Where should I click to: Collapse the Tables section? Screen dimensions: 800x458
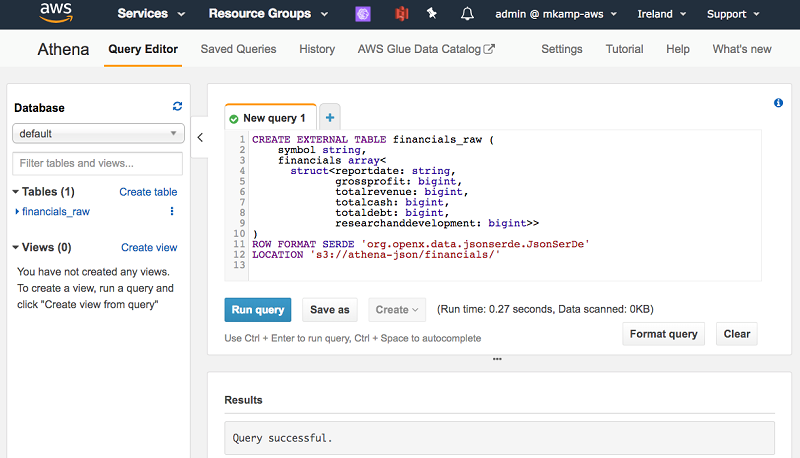16,192
